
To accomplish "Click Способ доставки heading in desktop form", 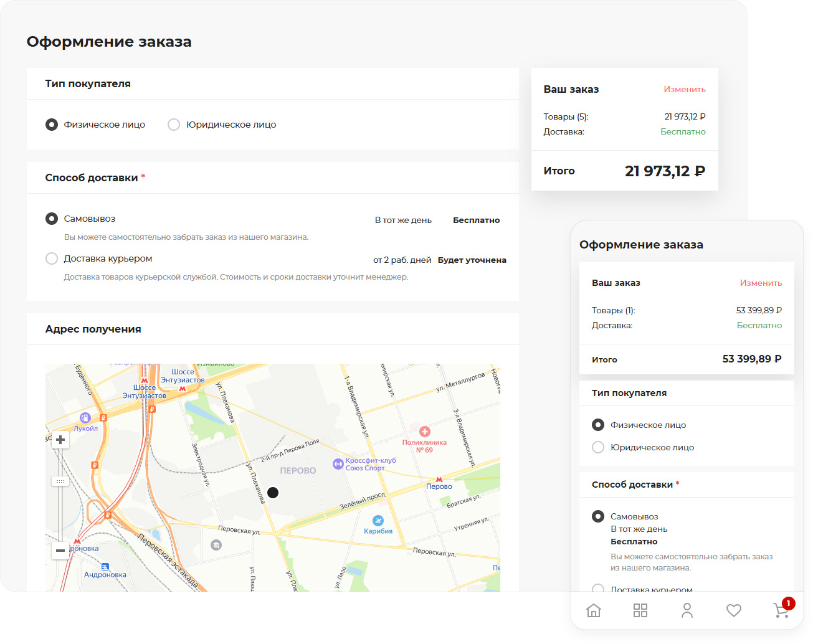I will tap(92, 178).
